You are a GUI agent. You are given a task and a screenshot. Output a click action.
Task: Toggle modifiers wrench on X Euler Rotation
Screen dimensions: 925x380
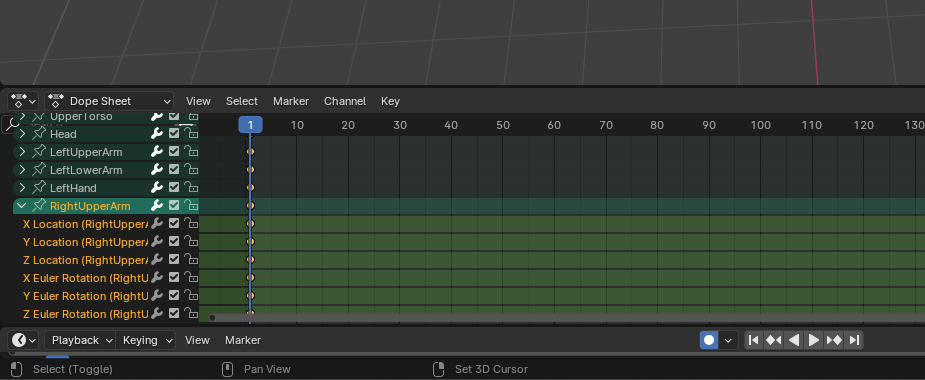pyautogui.click(x=156, y=277)
